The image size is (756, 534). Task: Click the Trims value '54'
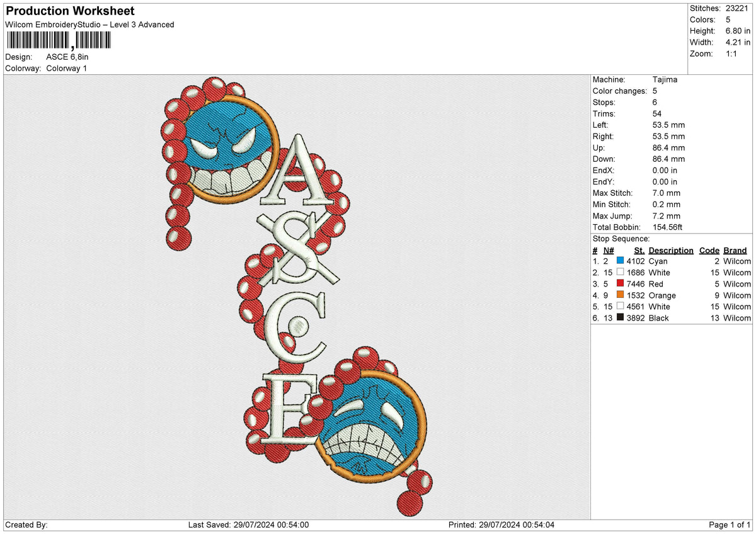tap(658, 114)
